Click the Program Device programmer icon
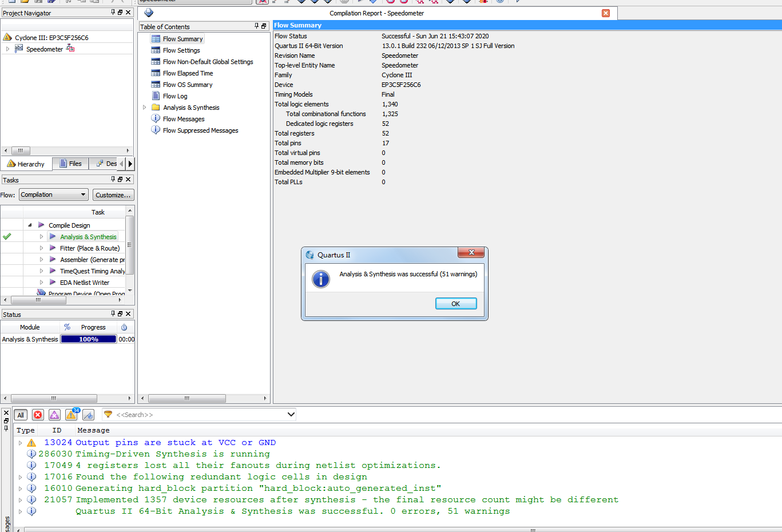 [x=41, y=293]
